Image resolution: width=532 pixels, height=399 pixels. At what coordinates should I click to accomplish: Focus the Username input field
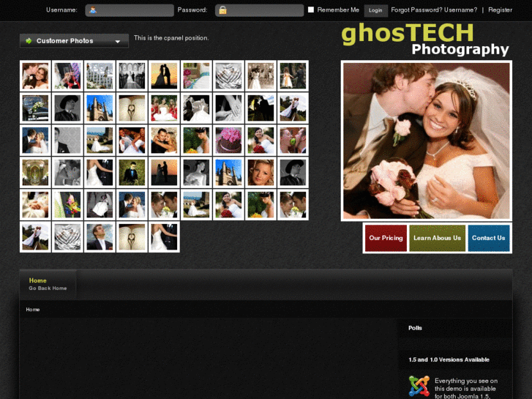[130, 10]
